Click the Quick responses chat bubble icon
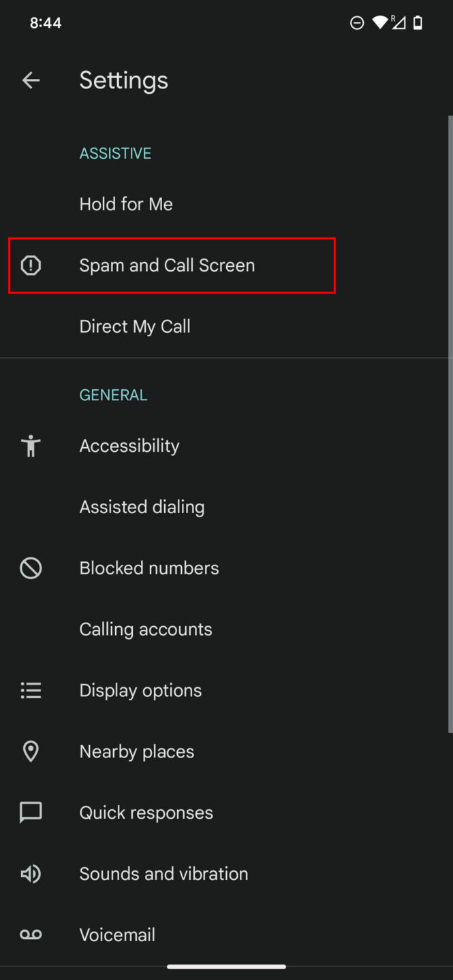Screen dimensions: 453x980 (x=31, y=812)
